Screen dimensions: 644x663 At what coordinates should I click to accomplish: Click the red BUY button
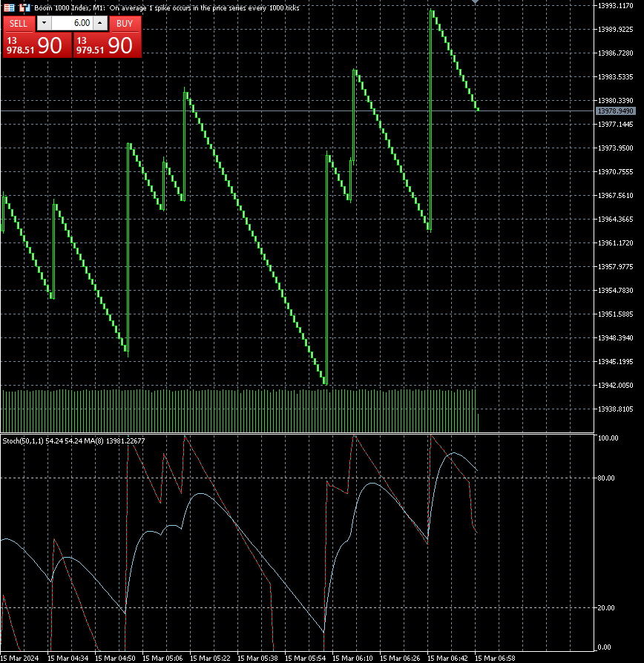(x=125, y=24)
